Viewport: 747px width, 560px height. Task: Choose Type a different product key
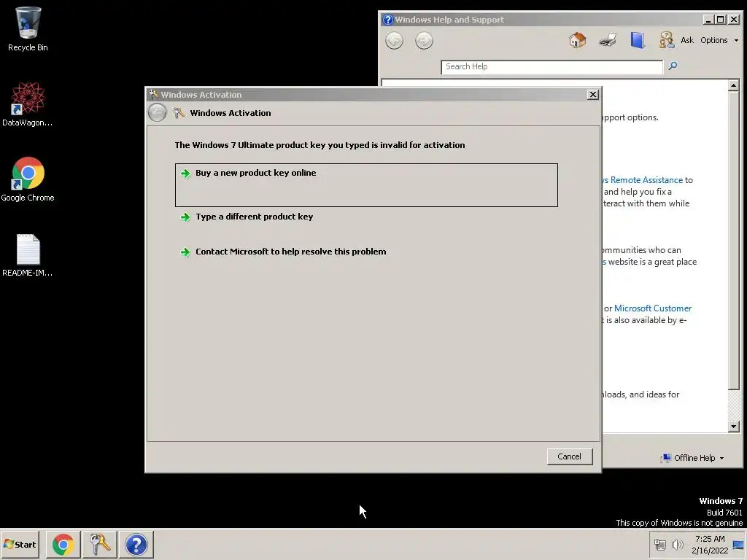255,217
